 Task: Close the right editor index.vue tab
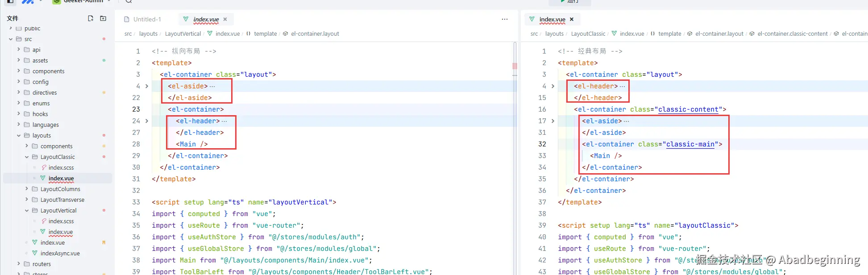coord(572,19)
